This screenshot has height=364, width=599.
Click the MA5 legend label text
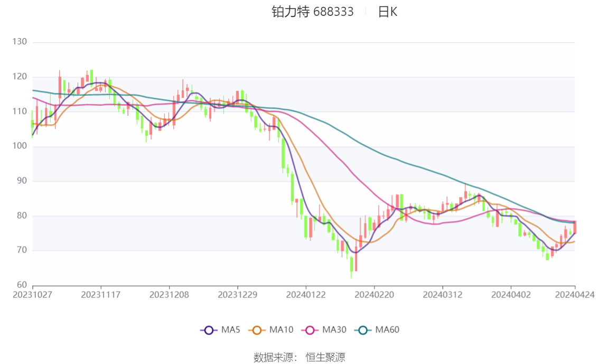tap(231, 330)
